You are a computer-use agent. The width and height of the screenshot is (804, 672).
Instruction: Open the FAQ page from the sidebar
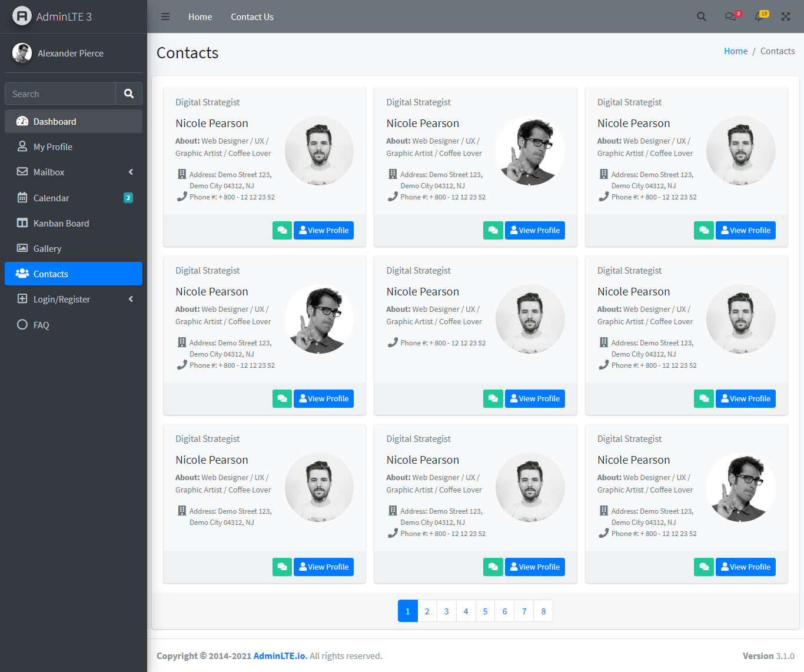tap(41, 324)
